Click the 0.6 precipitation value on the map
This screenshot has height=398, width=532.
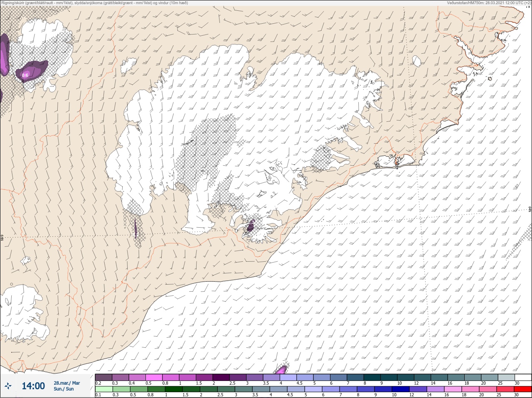click(x=25, y=75)
